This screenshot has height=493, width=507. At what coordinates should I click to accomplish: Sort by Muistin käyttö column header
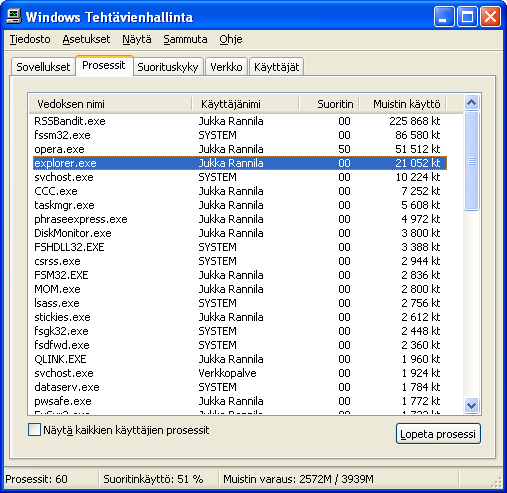[x=402, y=104]
